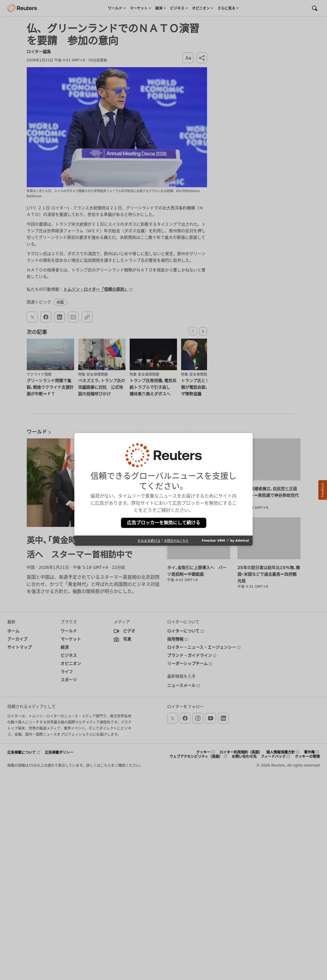Open the search icon in header
The image size is (327, 980).
point(315,8)
